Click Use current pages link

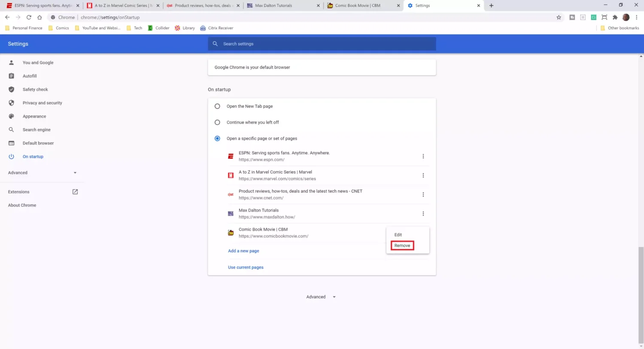click(x=246, y=267)
